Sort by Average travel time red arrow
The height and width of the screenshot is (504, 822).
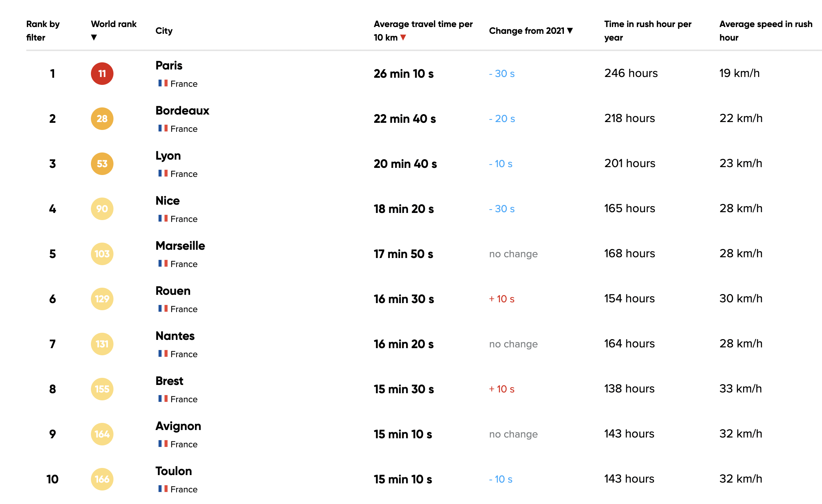click(x=403, y=38)
